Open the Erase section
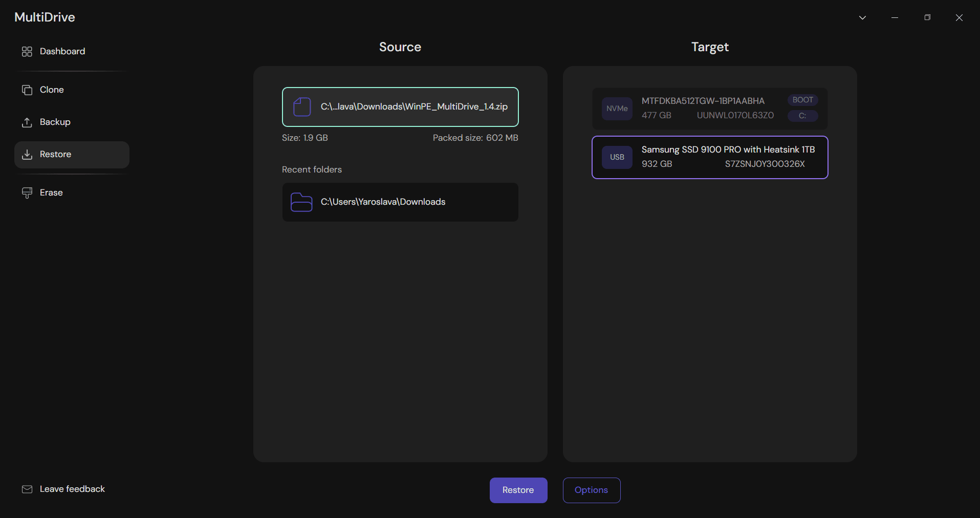 coord(72,193)
